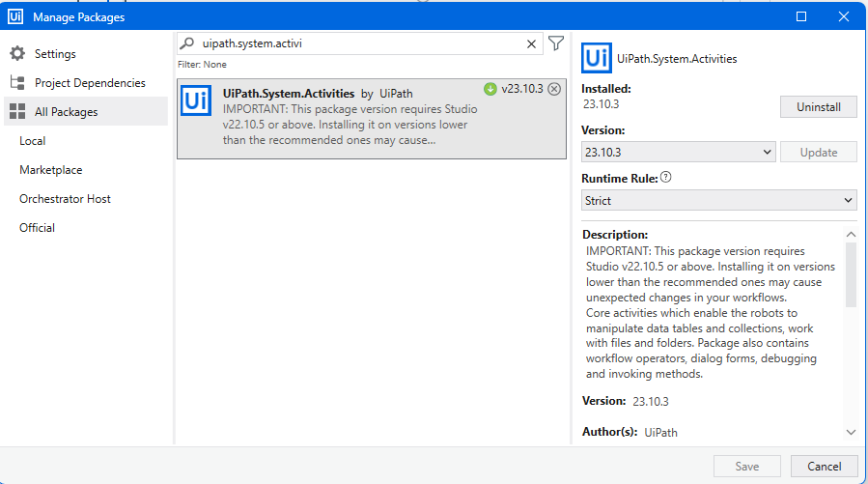868x484 pixels.
Task: Click package summary text in result row
Action: (350, 125)
